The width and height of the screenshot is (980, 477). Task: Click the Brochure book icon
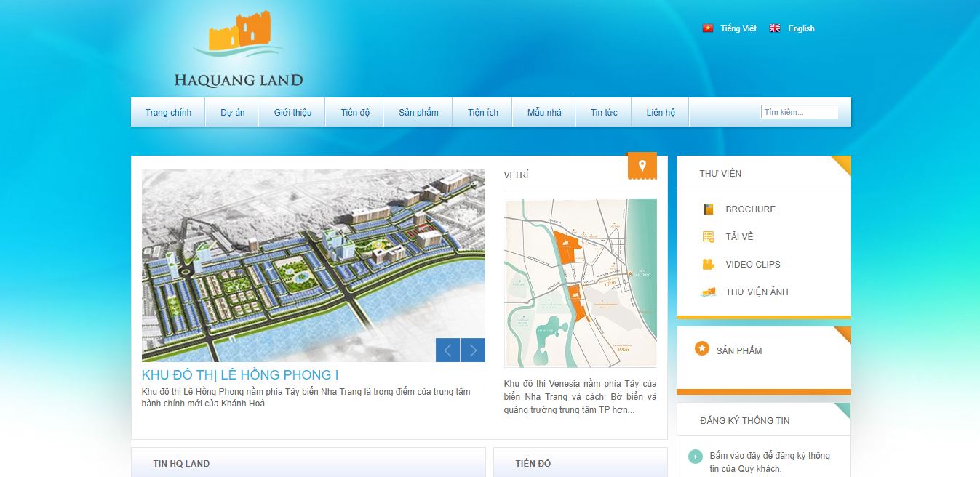(x=709, y=209)
